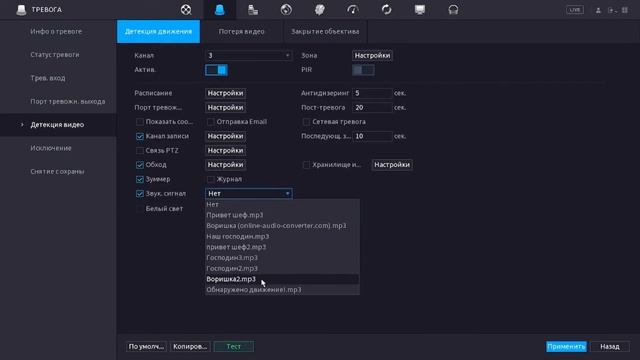Click the green Тест button

coord(234,347)
